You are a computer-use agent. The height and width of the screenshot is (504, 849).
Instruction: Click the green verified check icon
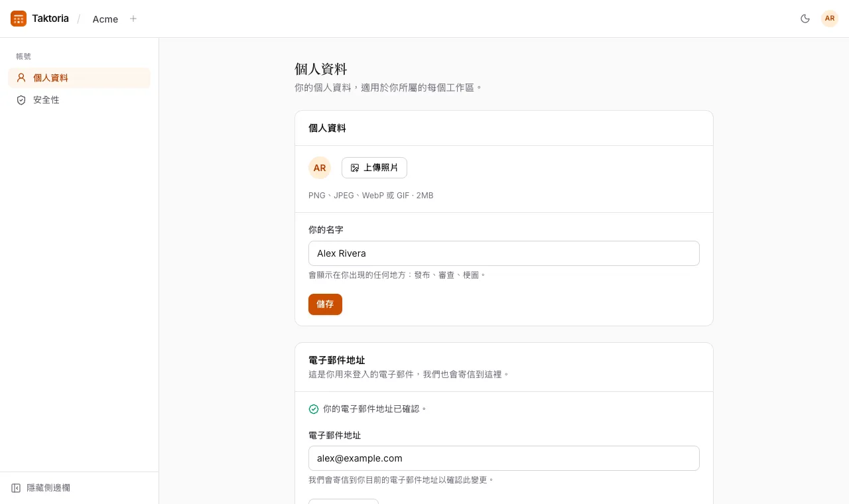314,409
